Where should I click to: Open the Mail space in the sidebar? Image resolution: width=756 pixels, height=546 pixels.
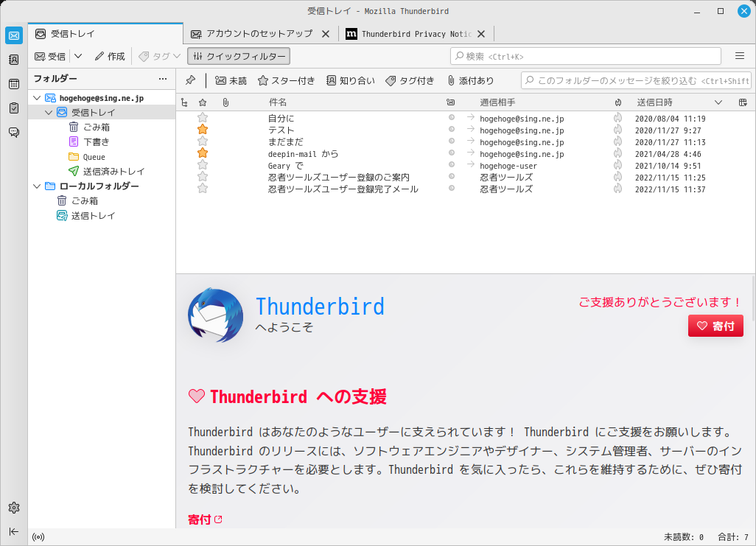14,35
